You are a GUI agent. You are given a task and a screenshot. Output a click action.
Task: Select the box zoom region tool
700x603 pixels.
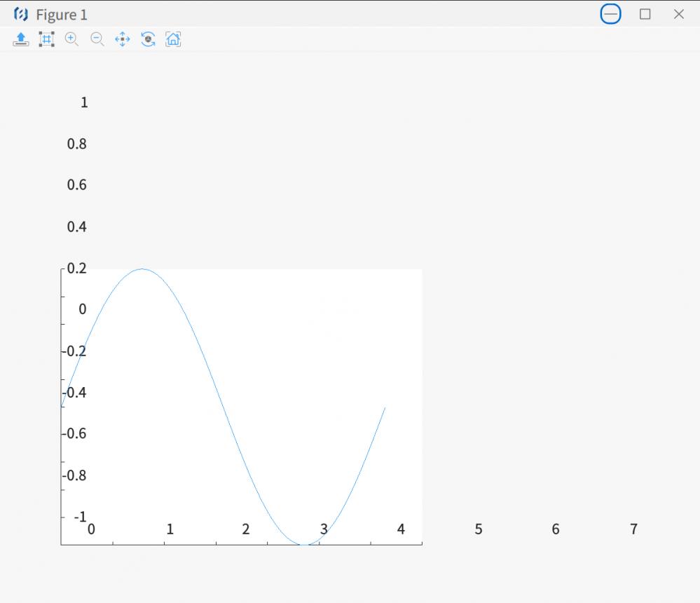[x=46, y=39]
